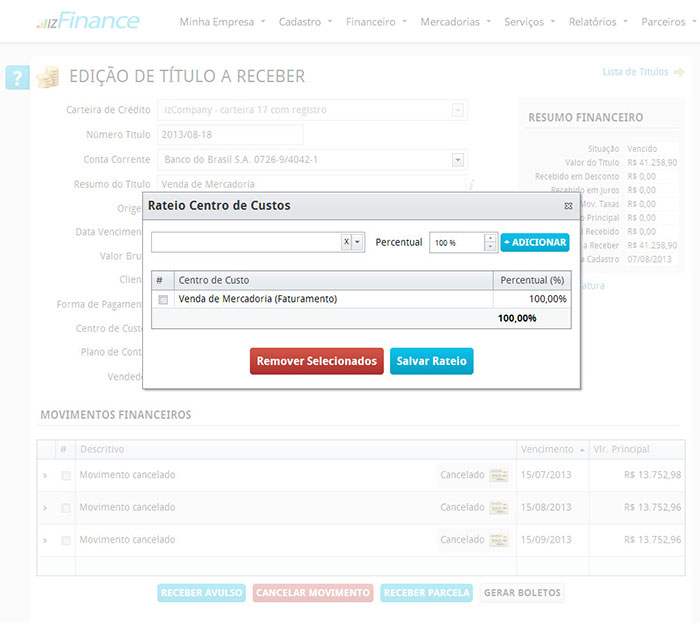Viewport: 700px width, 623px height.
Task: Close the Rateio Centro de Custos dialog
Action: tap(568, 206)
